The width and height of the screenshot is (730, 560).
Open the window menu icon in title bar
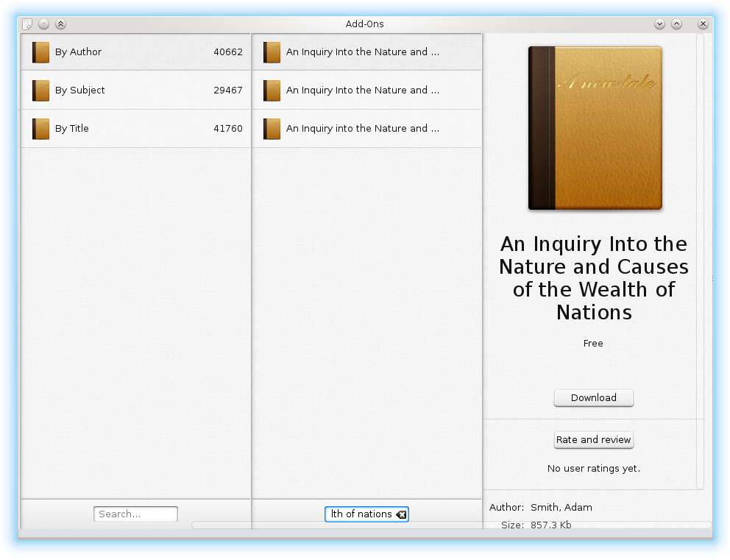pyautogui.click(x=27, y=24)
